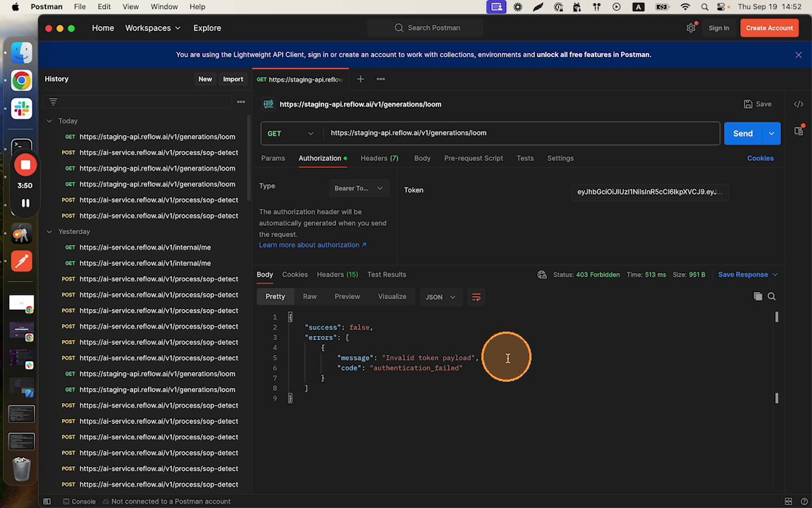Screen dimensions: 812x508
Task: Open tab options ellipsis next to plus
Action: [381, 79]
